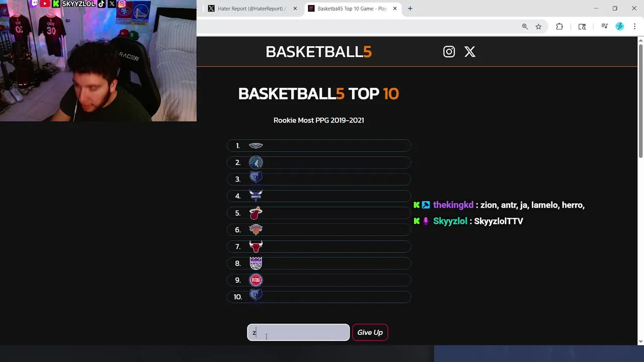Open the media control toolbar icon
The image size is (644, 362).
(605, 27)
